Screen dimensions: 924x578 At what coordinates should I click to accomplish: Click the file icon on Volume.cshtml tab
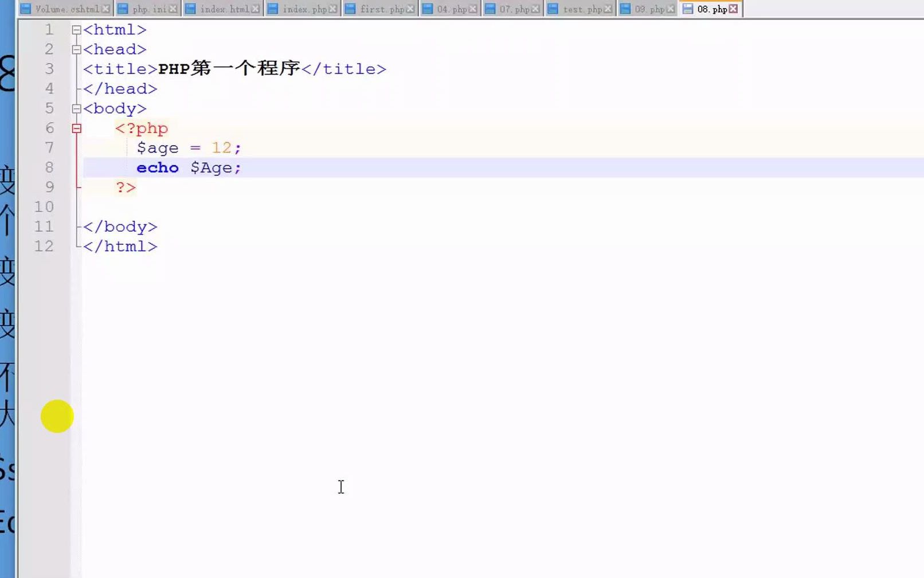26,9
